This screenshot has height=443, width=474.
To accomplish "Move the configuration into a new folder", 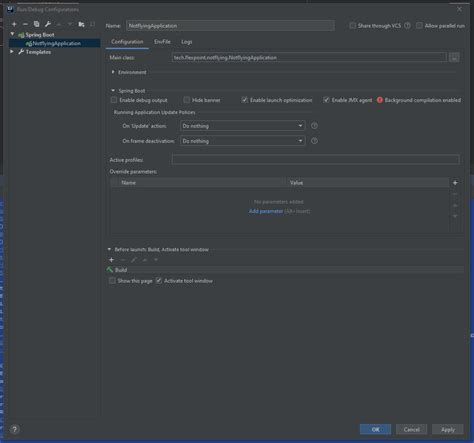I will point(81,24).
